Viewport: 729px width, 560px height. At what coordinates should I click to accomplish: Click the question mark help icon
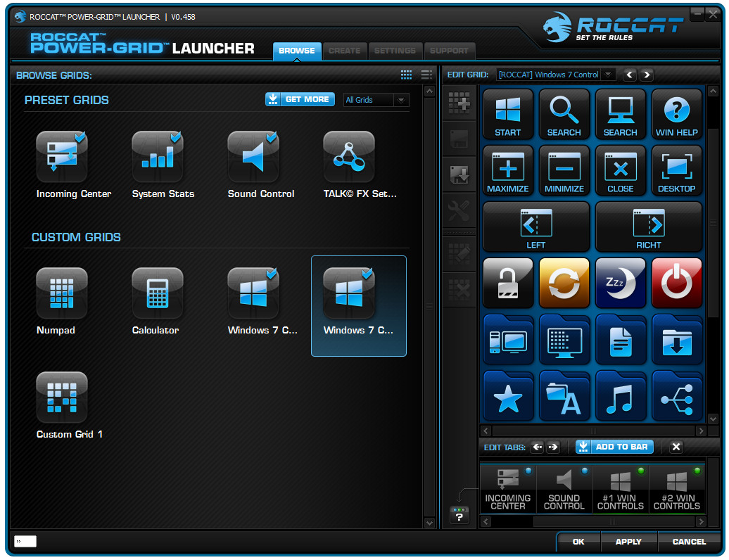[x=459, y=516]
